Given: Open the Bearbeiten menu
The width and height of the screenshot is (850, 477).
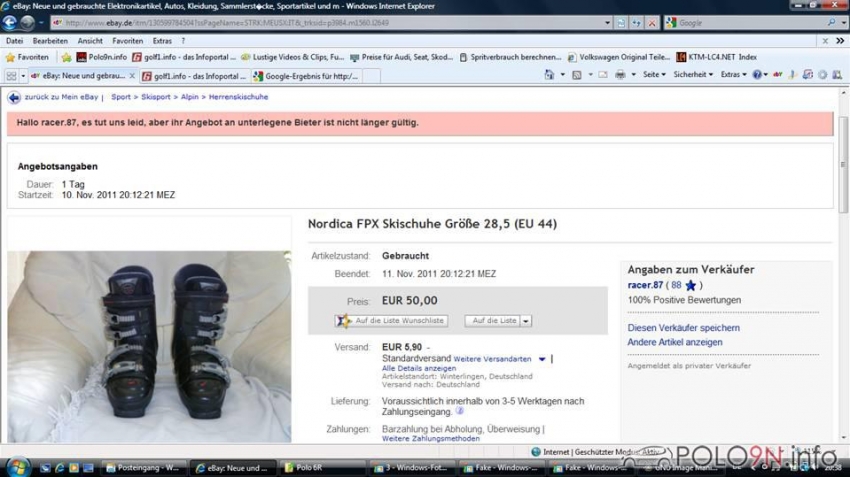Looking at the screenshot, I should pyautogui.click(x=50, y=41).
